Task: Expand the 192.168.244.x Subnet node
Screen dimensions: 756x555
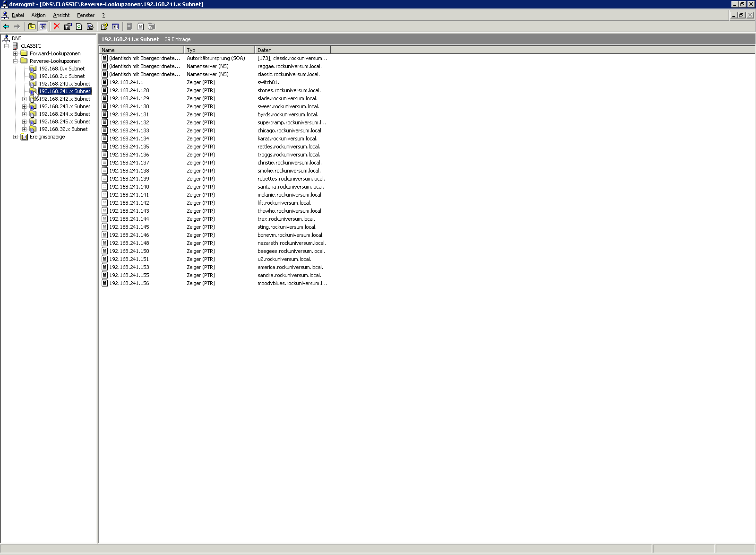Action: pos(25,114)
